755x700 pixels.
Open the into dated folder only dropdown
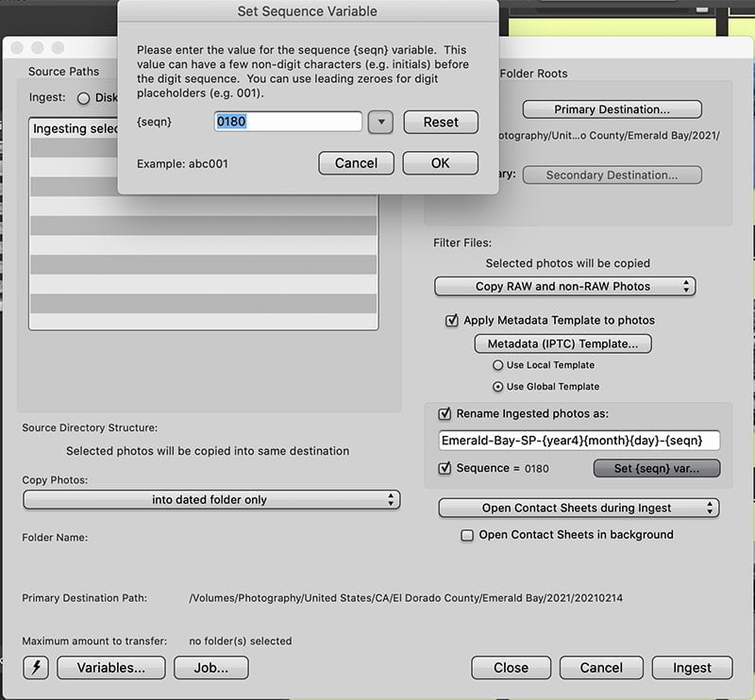coord(211,500)
